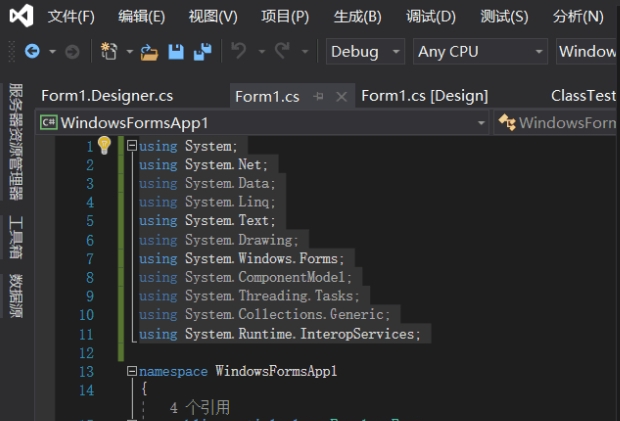This screenshot has height=421, width=620.
Task: Click line number 12 in the gutter
Action: pyautogui.click(x=87, y=353)
